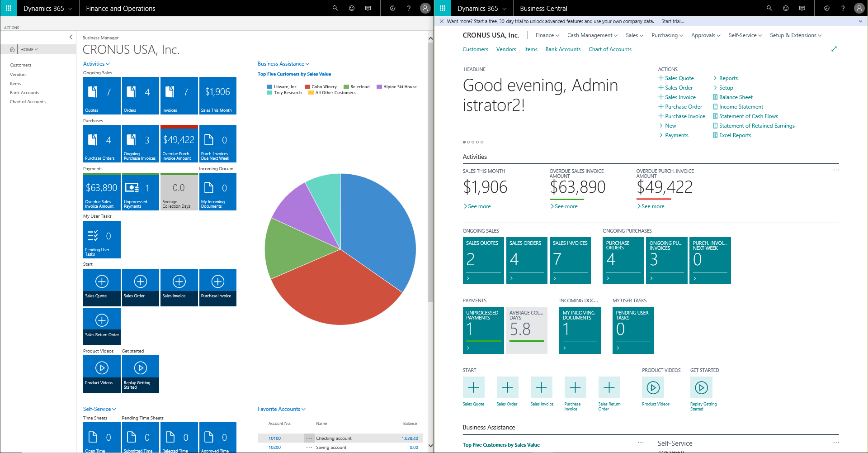Open Sales menu in Business Central
This screenshot has width=868, height=453.
tap(634, 35)
